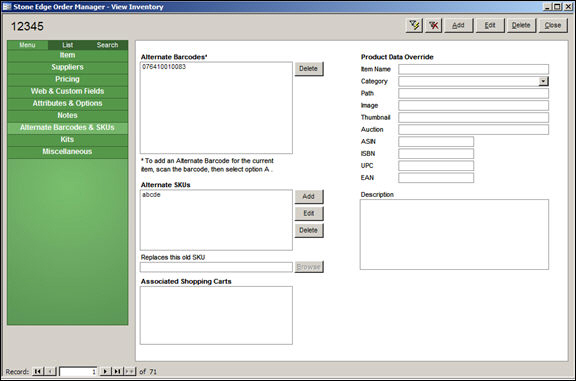Image resolution: width=576 pixels, height=381 pixels.
Task: Open Web & Custom Fields section
Action: click(x=68, y=91)
